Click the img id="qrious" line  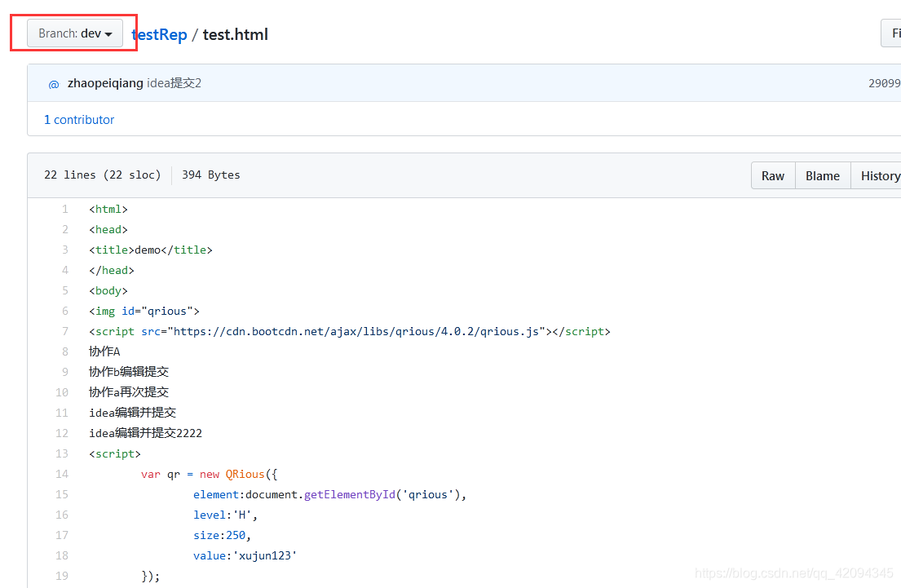coord(144,311)
